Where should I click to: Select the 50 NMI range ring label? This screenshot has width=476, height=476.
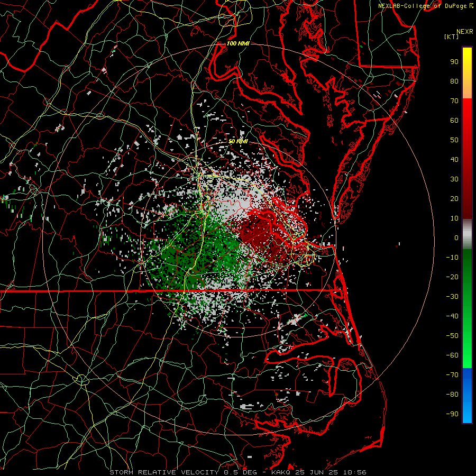(x=238, y=141)
